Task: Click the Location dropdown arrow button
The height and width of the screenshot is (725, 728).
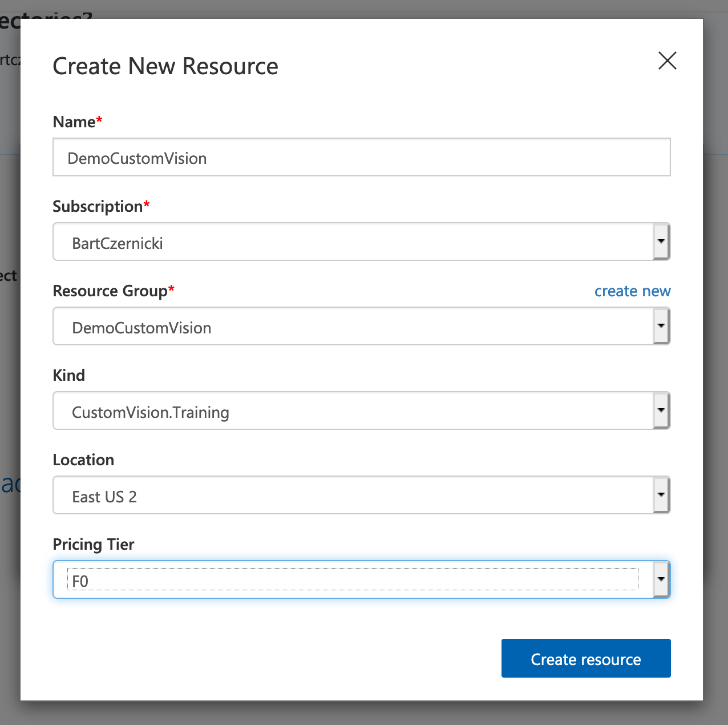Action: click(x=661, y=495)
